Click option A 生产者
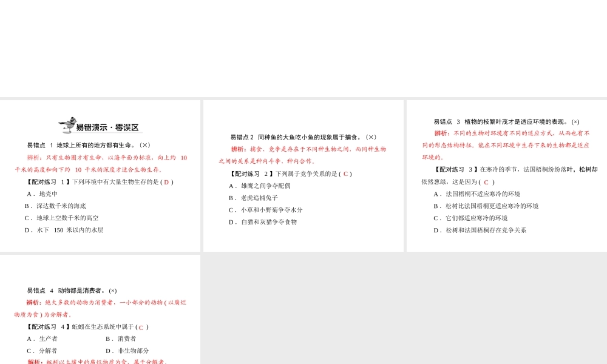 click(42, 339)
